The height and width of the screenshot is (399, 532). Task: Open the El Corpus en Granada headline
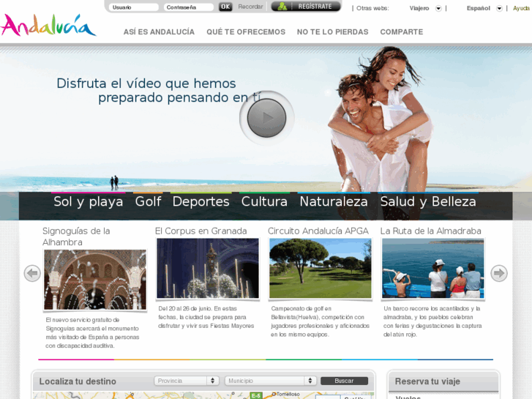tap(201, 231)
